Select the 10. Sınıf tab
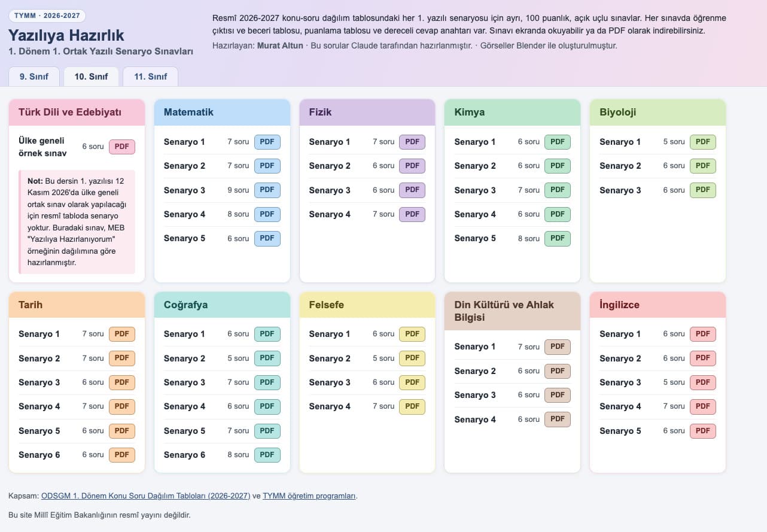 [x=91, y=77]
